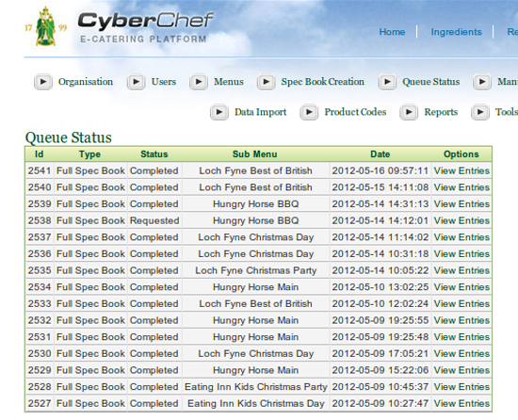Screen dimensions: 518x420
Task: Click the play icon beside Product Codes
Action: [309, 112]
